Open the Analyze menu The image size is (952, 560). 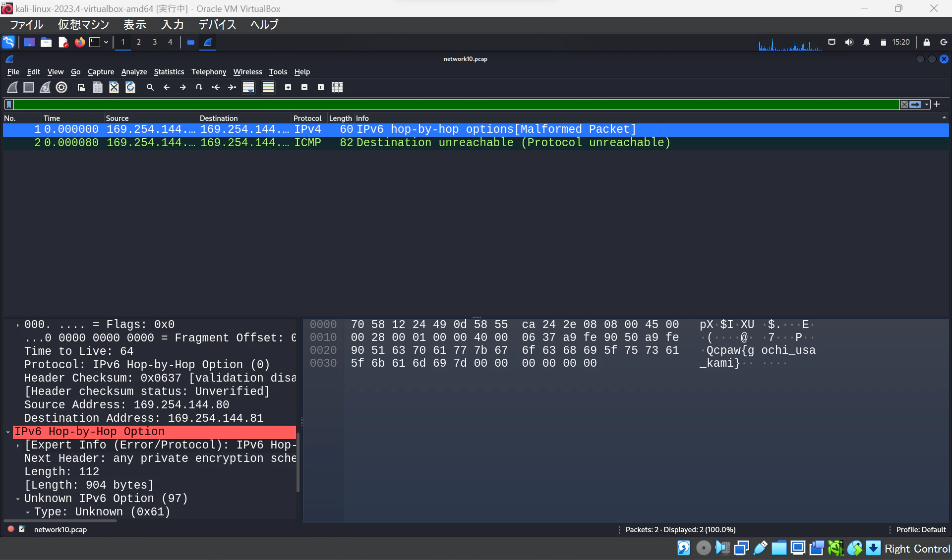tap(134, 72)
